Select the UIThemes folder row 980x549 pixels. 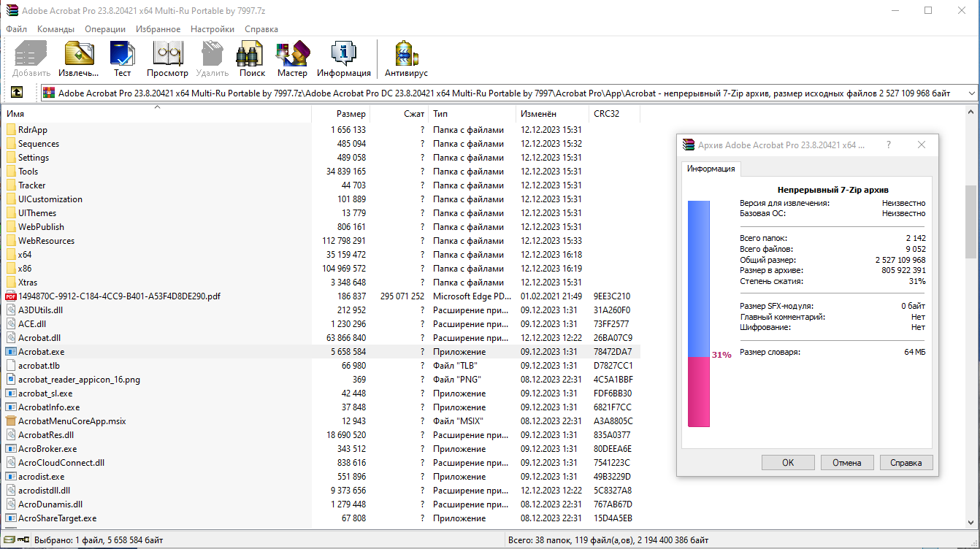[x=321, y=213]
